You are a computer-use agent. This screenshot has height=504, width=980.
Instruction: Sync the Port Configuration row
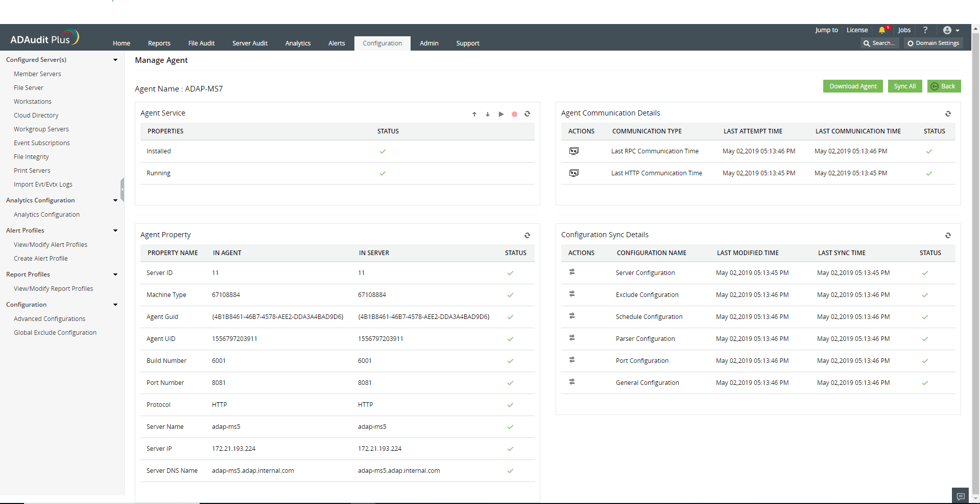tap(572, 360)
